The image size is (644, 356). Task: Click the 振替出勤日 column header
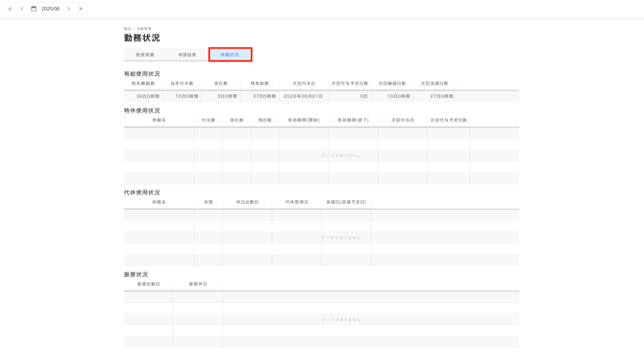pyautogui.click(x=149, y=284)
